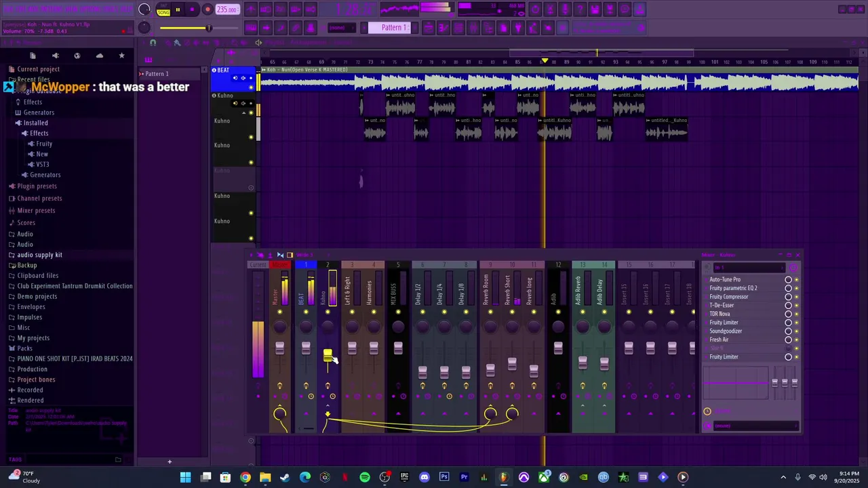Viewport: 868px width, 488px height.
Task: Expand Mixer presets in the browser
Action: 36,211
